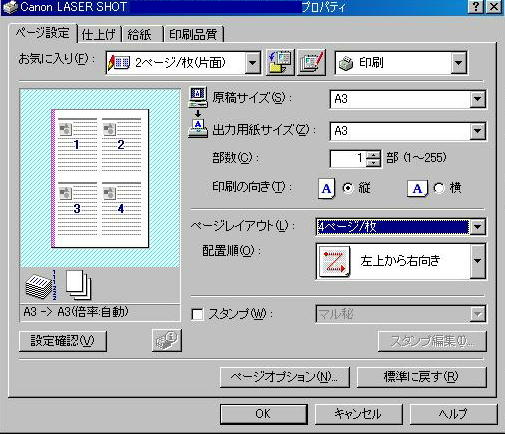Click the help question mark in title bar
The width and height of the screenshot is (505, 434).
(476, 7)
